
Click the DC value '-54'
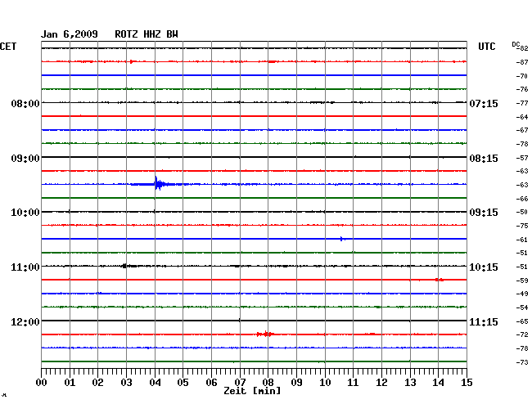pos(522,307)
